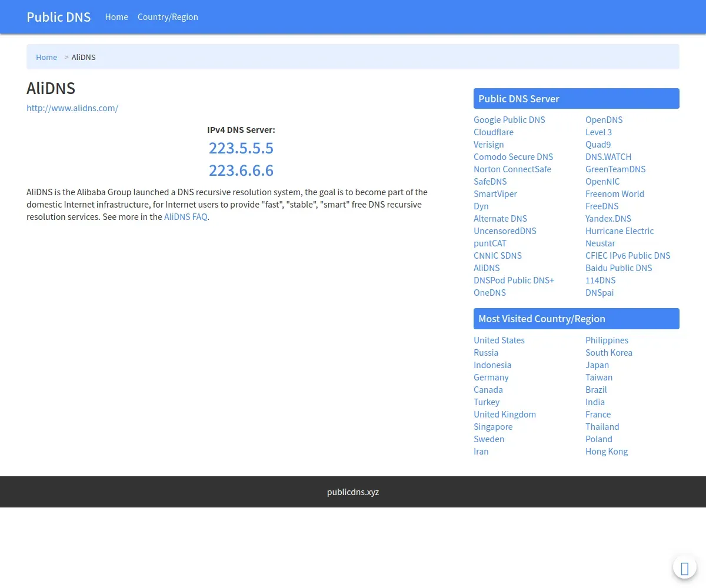Screen dimensions: 706x588
Task: Open the puntCAT link
Action: tap(490, 243)
